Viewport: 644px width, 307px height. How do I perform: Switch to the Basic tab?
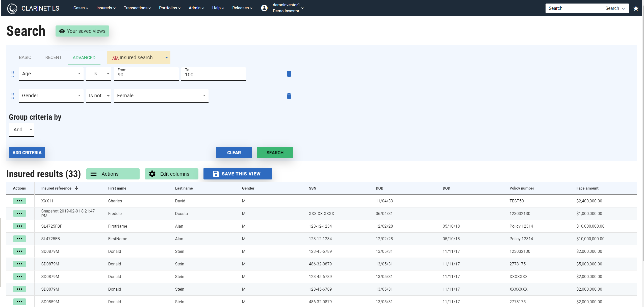(x=25, y=57)
